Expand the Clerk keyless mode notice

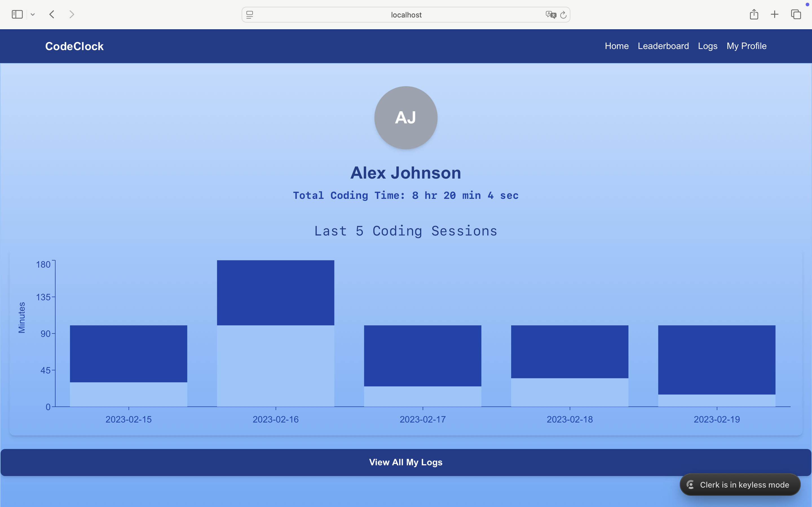point(740,484)
